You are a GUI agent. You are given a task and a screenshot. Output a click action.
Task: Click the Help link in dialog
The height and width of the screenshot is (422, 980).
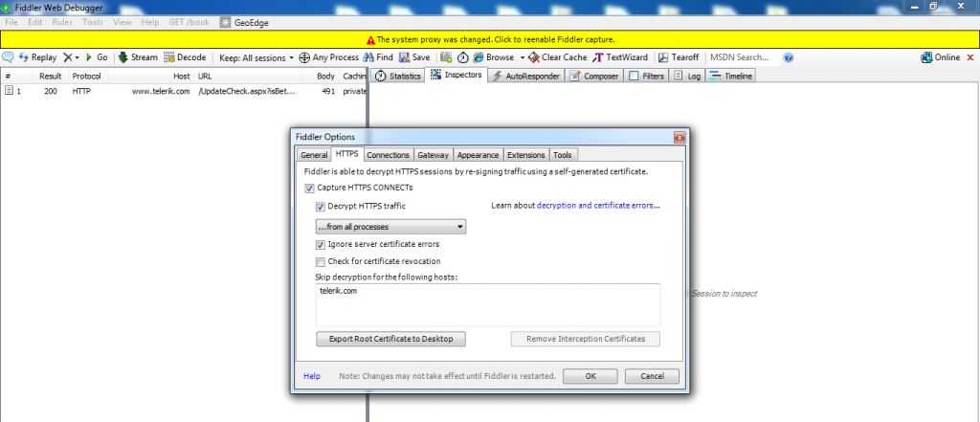tap(312, 376)
